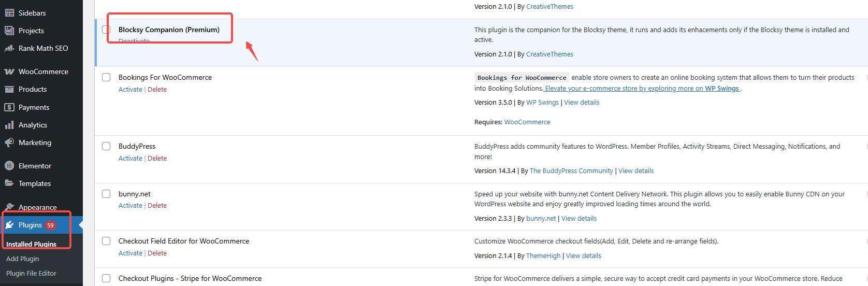
Task: Open the Add Plugin submenu item
Action: point(22,259)
